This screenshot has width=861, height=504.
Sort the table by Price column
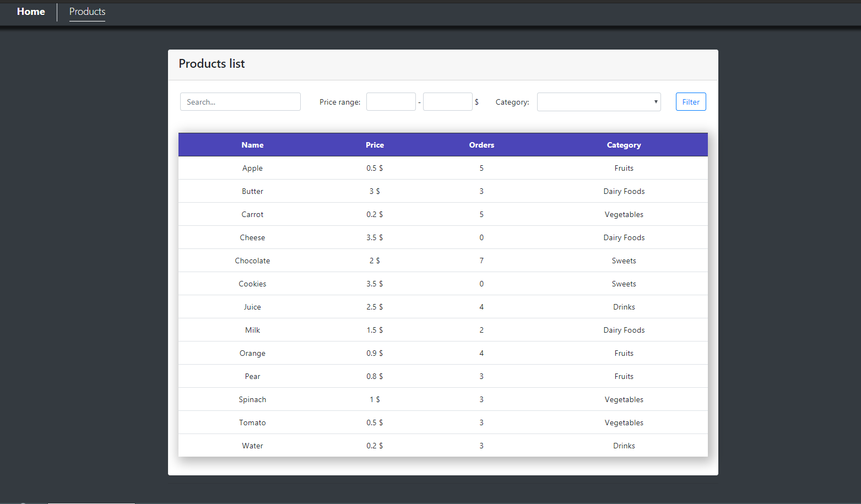tap(375, 144)
